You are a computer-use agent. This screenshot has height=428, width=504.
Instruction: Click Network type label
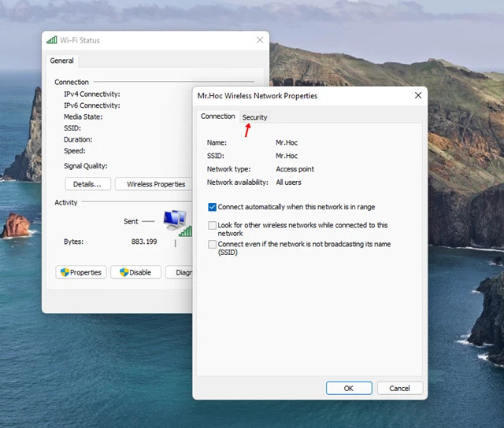228,169
